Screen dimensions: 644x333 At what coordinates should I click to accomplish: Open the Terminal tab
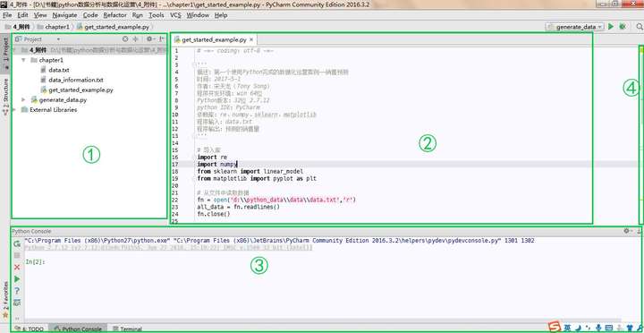point(127,329)
